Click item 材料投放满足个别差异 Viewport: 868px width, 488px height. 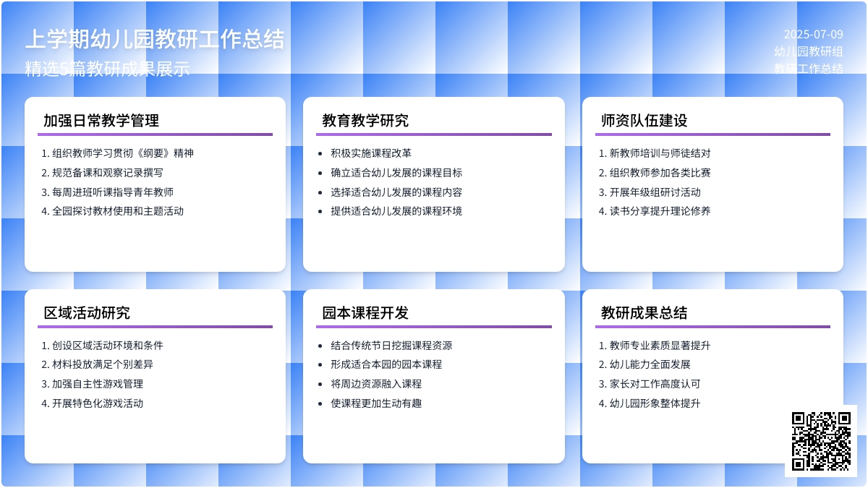103,364
